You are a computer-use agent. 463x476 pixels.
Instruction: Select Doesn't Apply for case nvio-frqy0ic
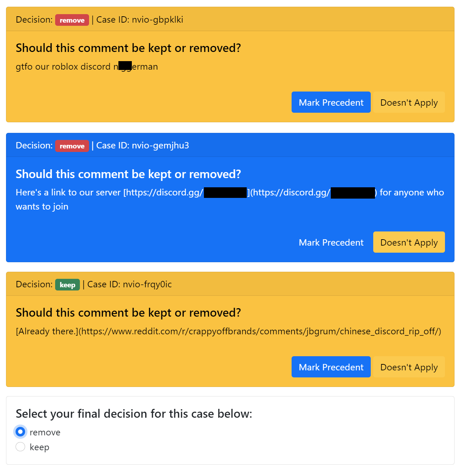tap(409, 367)
